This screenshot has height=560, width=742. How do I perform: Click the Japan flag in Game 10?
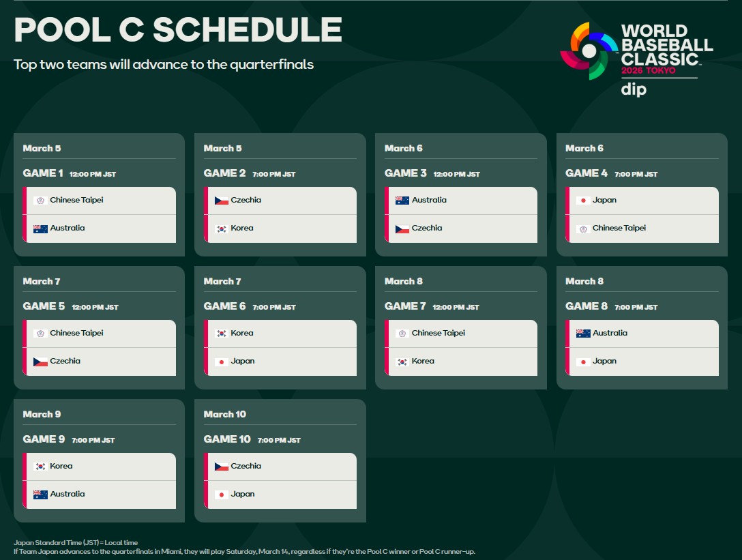click(x=221, y=495)
